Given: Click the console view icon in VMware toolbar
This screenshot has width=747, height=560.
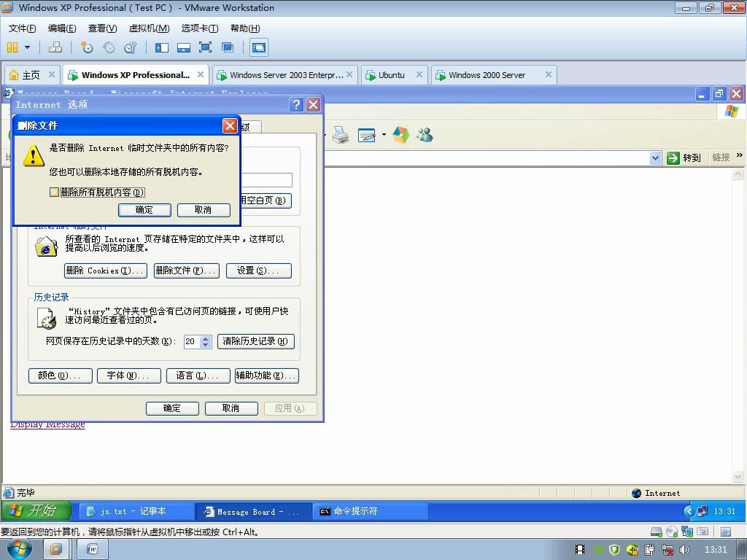Looking at the screenshot, I should tap(259, 47).
